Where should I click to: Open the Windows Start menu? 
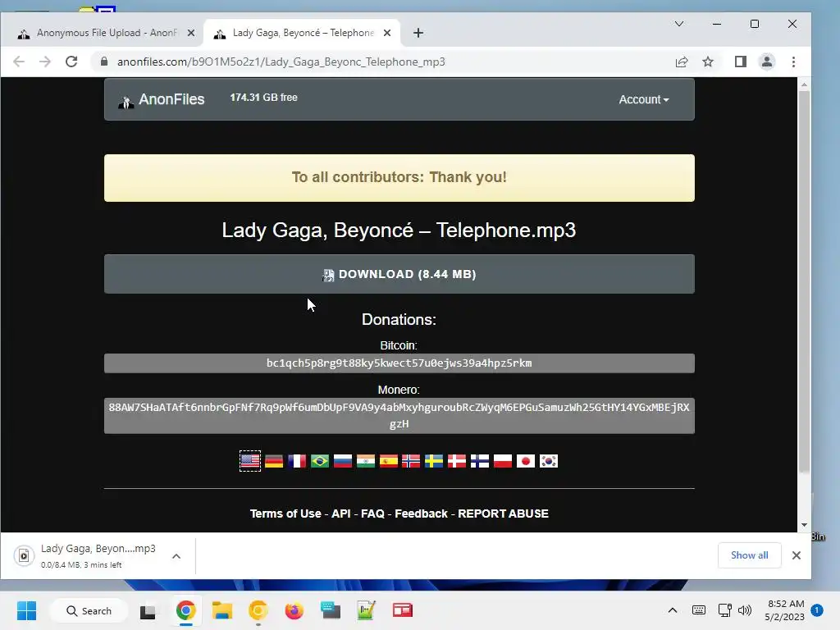coord(27,610)
